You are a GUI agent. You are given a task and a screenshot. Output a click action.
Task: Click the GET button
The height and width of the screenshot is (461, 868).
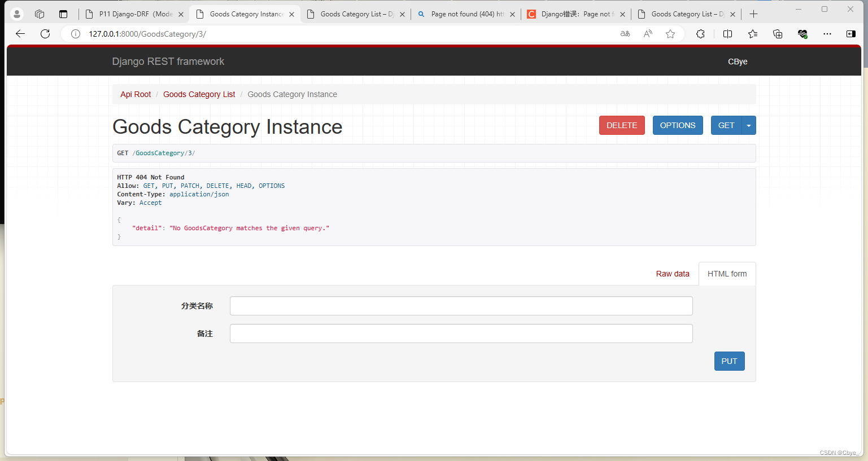(x=726, y=125)
